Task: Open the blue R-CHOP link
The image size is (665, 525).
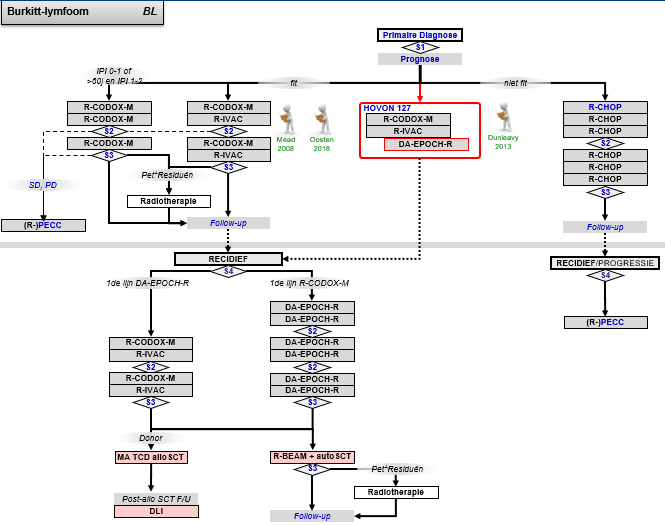Action: click(x=605, y=106)
